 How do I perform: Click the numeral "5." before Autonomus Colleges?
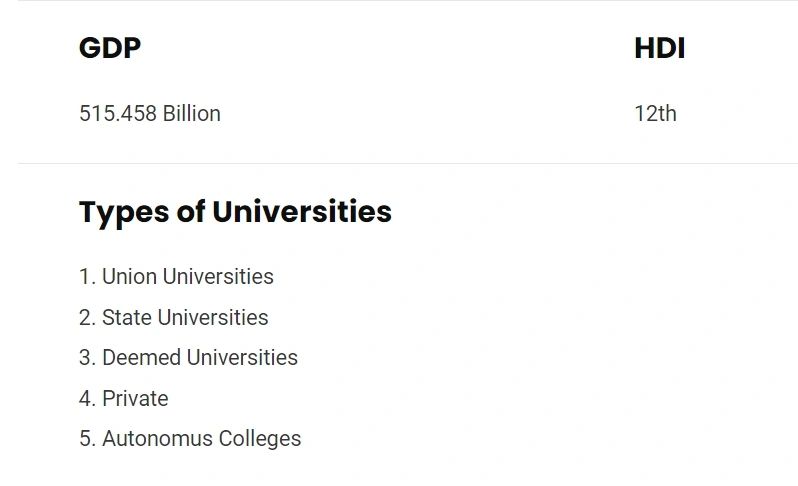coord(87,439)
